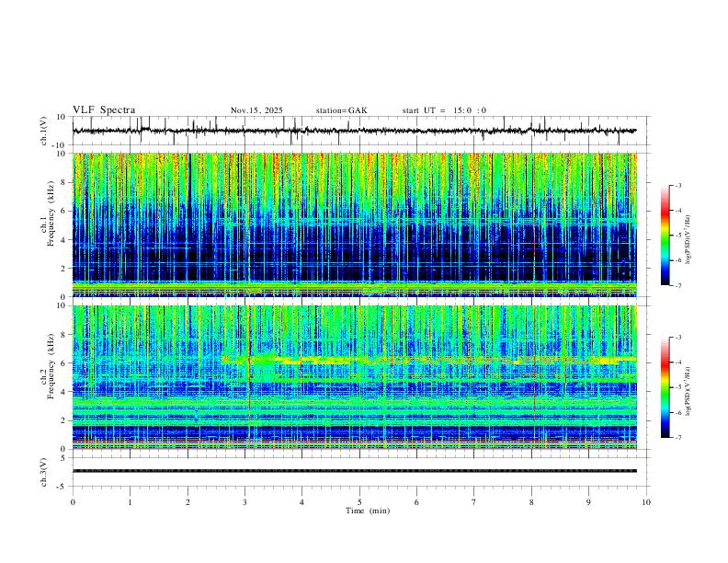Select the date "Nov.15, 2025" in header
The width and height of the screenshot is (728, 563).
[x=256, y=110]
